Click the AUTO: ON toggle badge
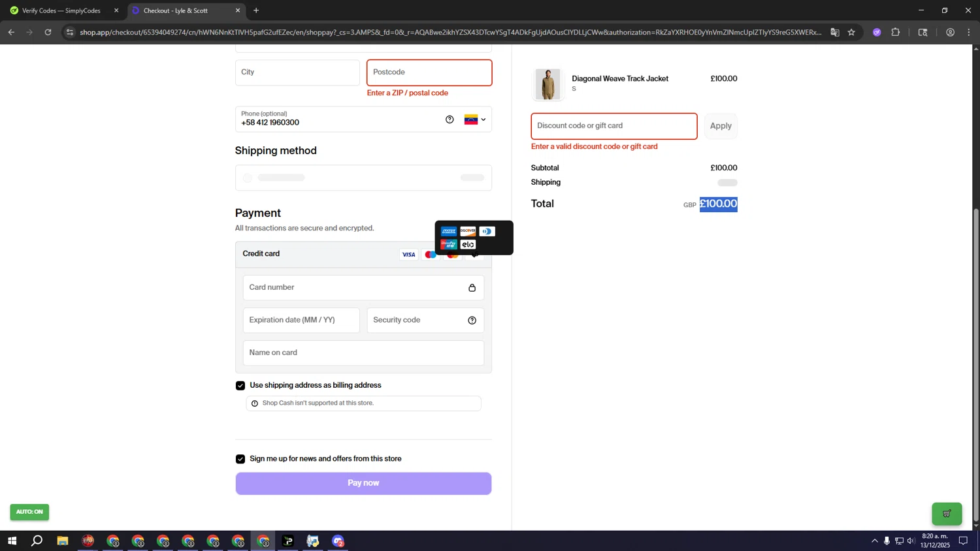The image size is (980, 551). [29, 512]
